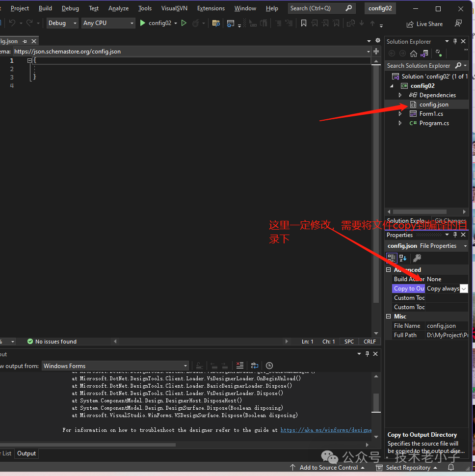Image resolution: width=475 pixels, height=476 pixels.
Task: Open the Copy always dropdown arrow
Action: pos(464,289)
